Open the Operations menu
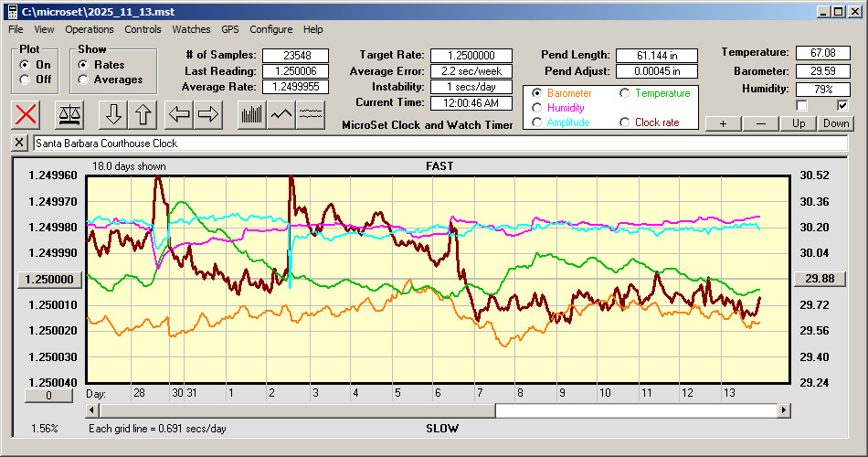This screenshot has height=457, width=868. tap(90, 29)
